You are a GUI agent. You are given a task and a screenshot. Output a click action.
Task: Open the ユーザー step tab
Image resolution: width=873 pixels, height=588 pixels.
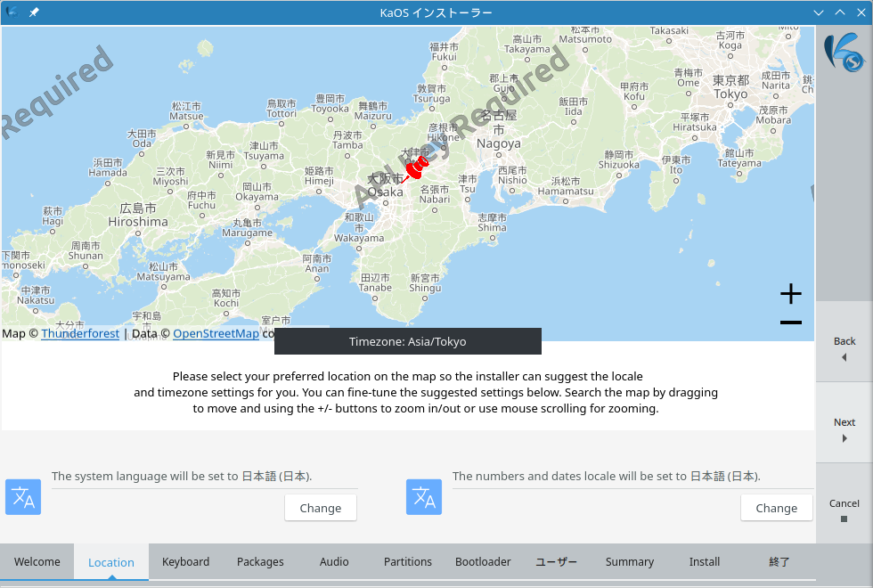tap(556, 562)
